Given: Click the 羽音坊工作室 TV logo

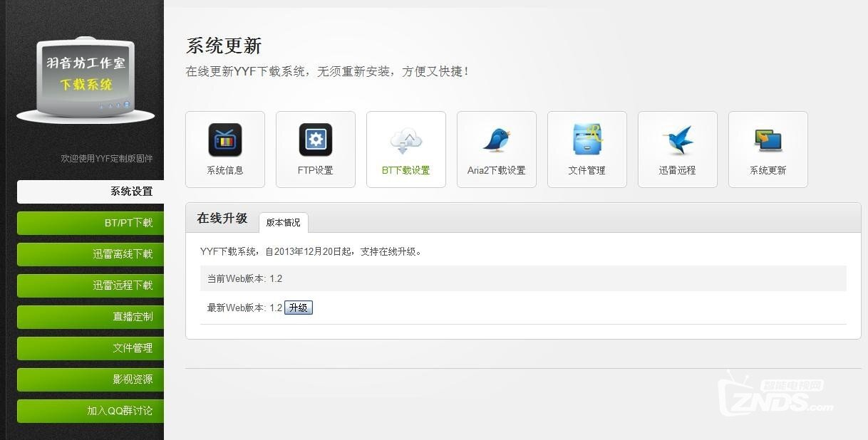Looking at the screenshot, I should [x=86, y=80].
